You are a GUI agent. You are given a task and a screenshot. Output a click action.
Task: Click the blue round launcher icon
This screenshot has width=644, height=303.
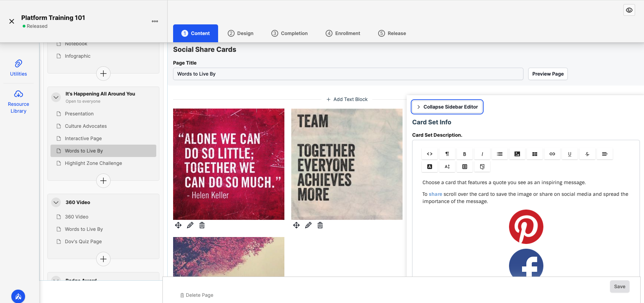click(x=18, y=296)
